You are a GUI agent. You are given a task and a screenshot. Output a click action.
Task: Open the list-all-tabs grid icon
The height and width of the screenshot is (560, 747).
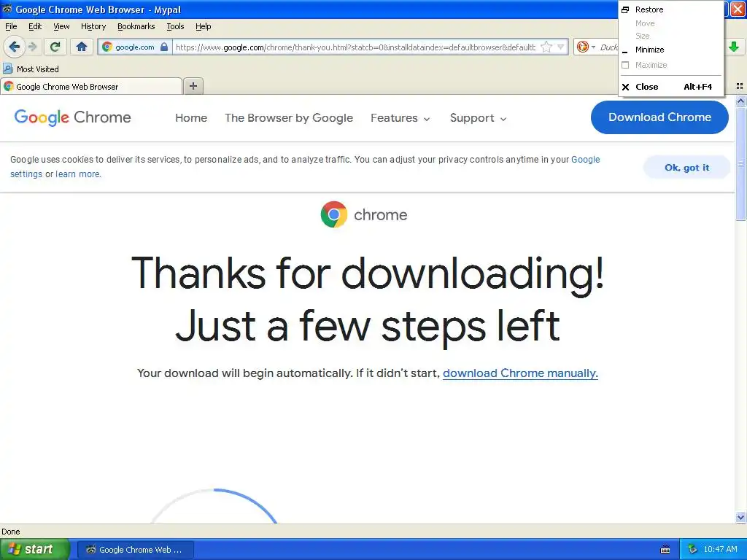coord(740,86)
